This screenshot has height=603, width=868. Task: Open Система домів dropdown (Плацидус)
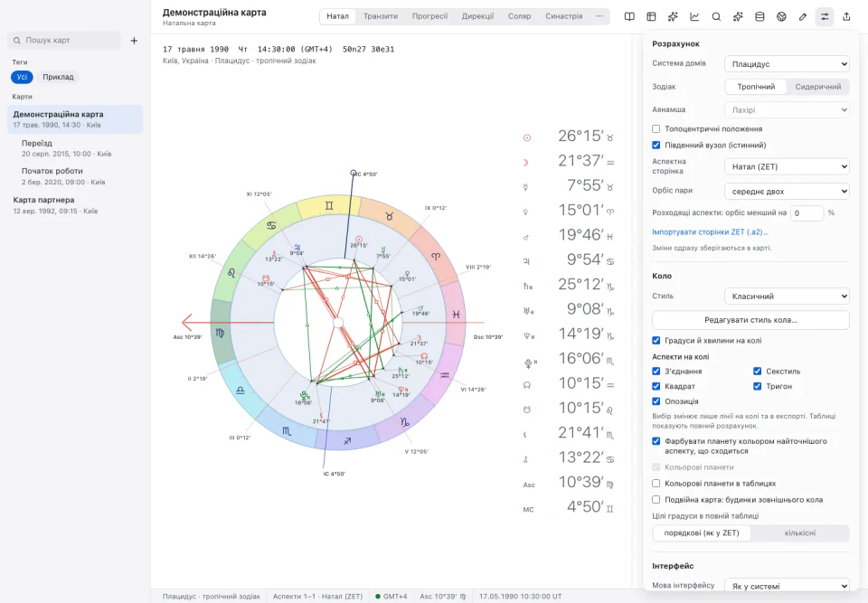(x=787, y=63)
